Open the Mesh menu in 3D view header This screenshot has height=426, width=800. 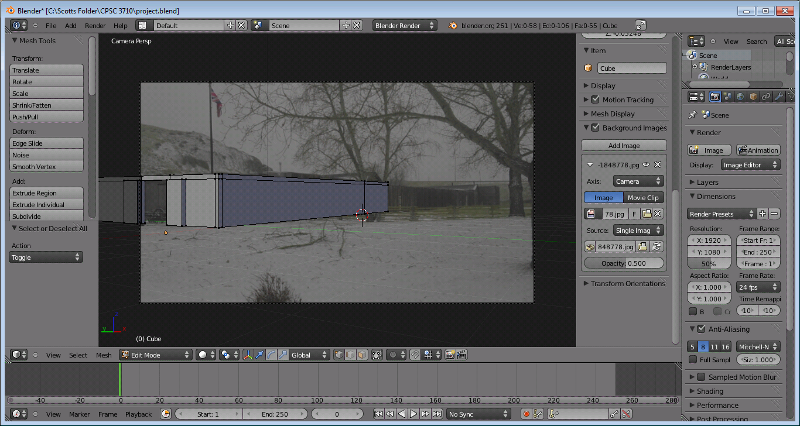[x=104, y=355]
